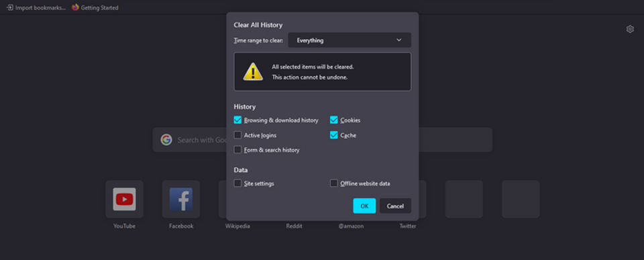Confirm clearing with the OK button
Viewport: 644px width, 260px height.
[364, 206]
